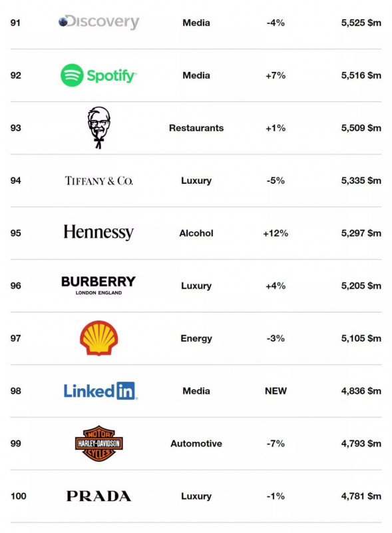This screenshot has width=392, height=533.
Task: Select the 4,836 $m value
Action: tap(361, 391)
